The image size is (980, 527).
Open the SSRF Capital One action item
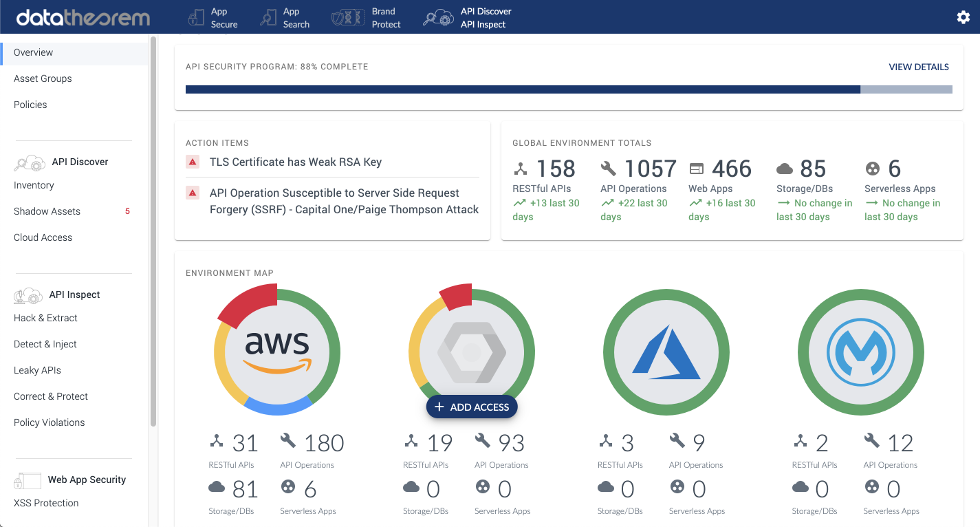point(344,202)
